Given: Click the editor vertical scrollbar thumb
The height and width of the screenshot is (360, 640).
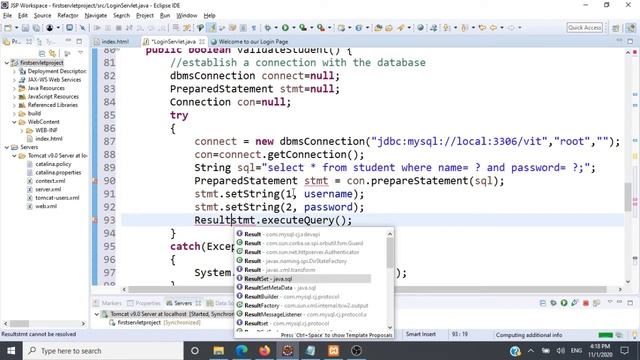Looking at the screenshot, I should tap(628, 197).
